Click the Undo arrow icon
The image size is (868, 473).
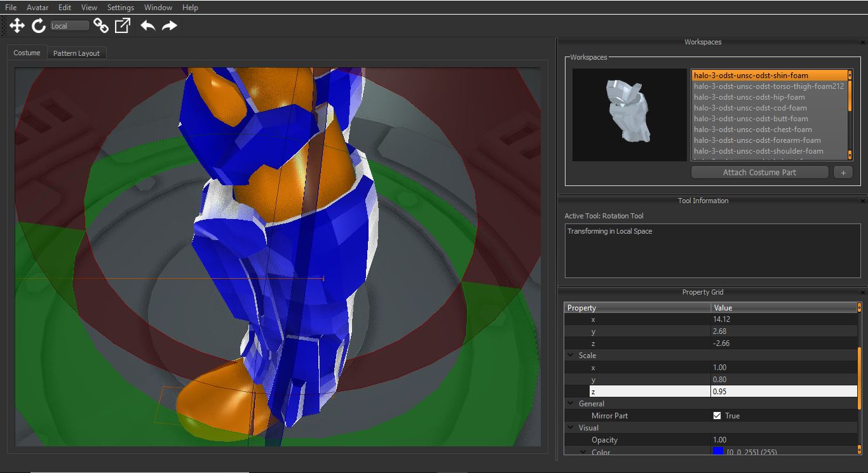point(147,25)
